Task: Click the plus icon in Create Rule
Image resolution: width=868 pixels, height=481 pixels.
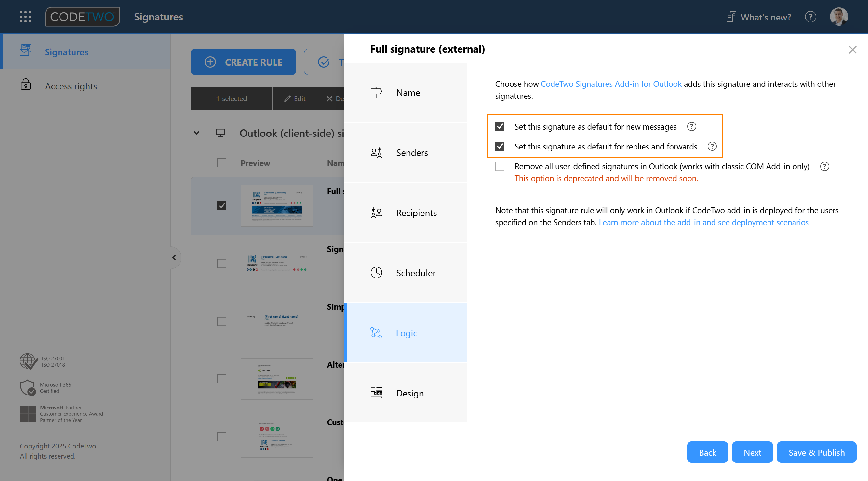Action: click(x=210, y=62)
